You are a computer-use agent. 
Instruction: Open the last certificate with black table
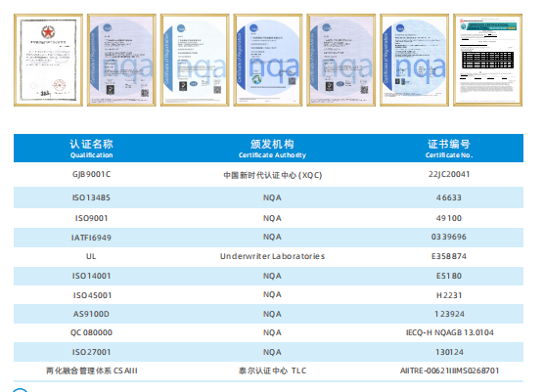(x=487, y=60)
